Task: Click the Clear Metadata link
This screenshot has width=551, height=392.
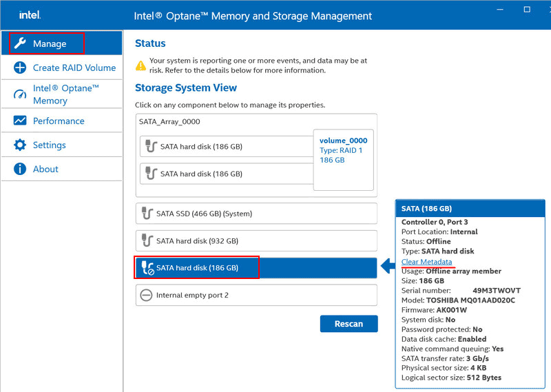Action: (426, 262)
